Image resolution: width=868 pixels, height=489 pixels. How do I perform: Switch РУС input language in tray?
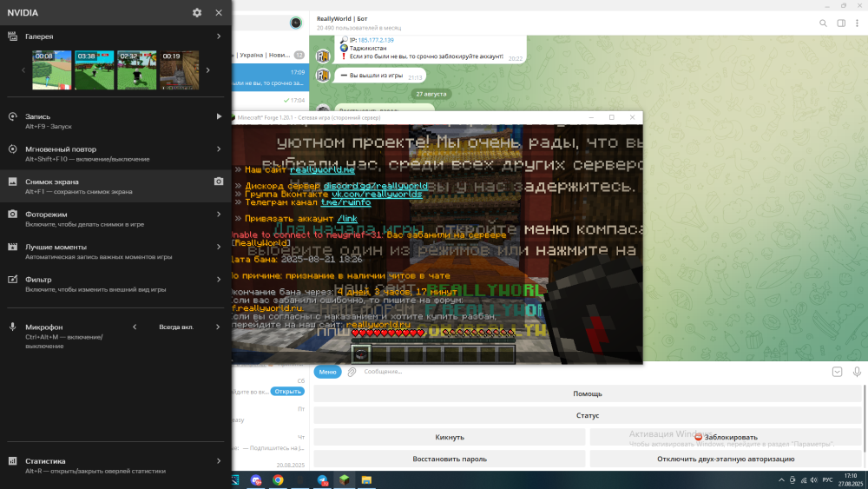click(x=827, y=479)
